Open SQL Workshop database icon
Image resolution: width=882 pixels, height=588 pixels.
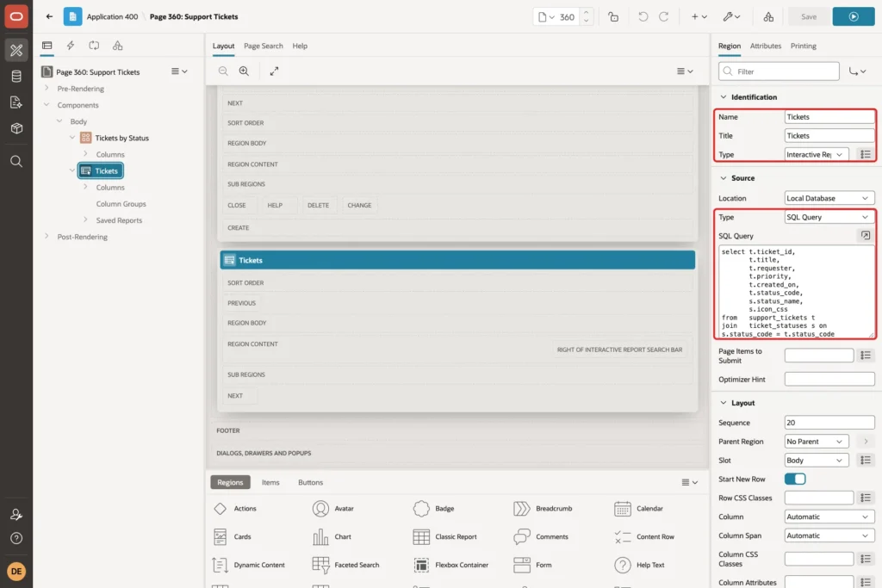(x=16, y=77)
